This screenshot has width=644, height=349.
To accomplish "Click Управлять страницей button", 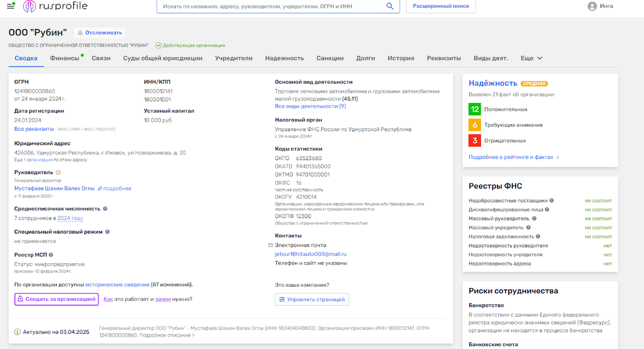I will click(312, 299).
